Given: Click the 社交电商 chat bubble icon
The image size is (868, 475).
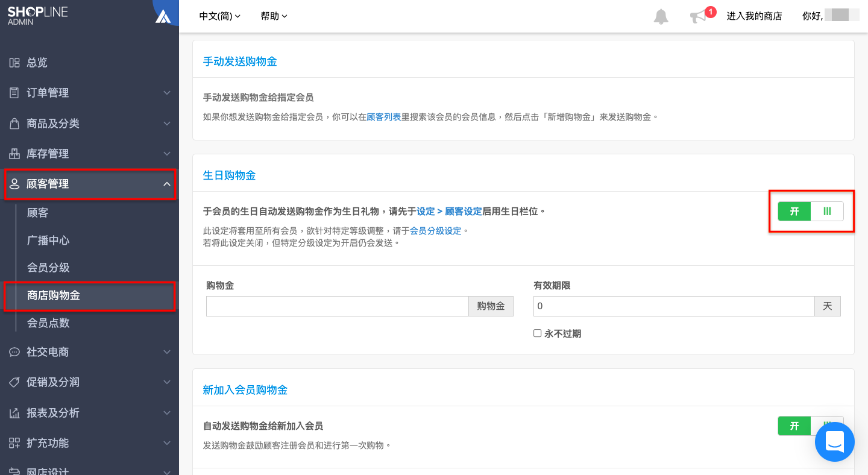Looking at the screenshot, I should (x=14, y=352).
